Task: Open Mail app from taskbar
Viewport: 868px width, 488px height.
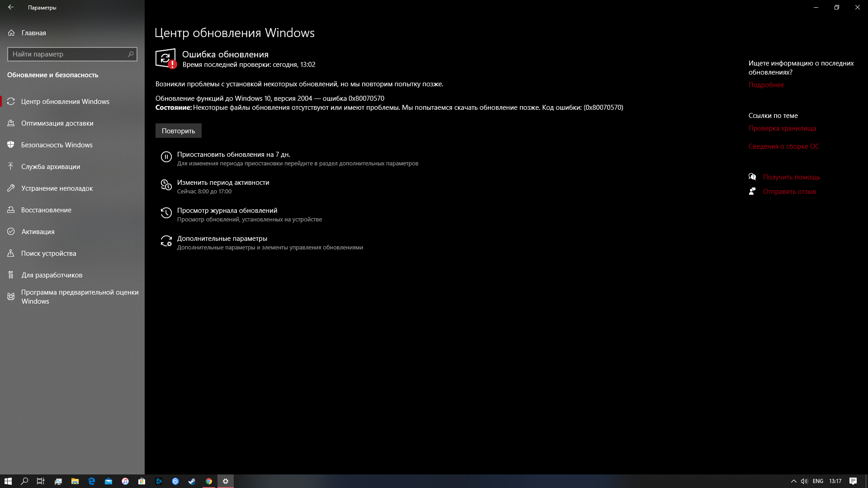Action: click(108, 481)
